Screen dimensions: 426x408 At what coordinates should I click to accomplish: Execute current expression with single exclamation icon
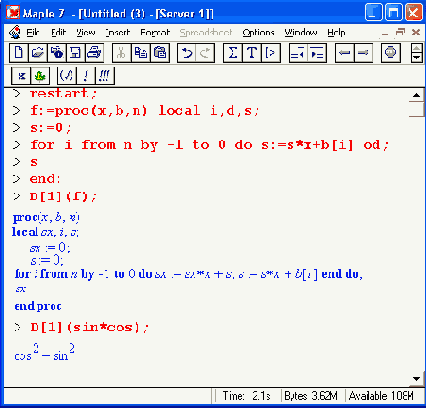tap(86, 76)
